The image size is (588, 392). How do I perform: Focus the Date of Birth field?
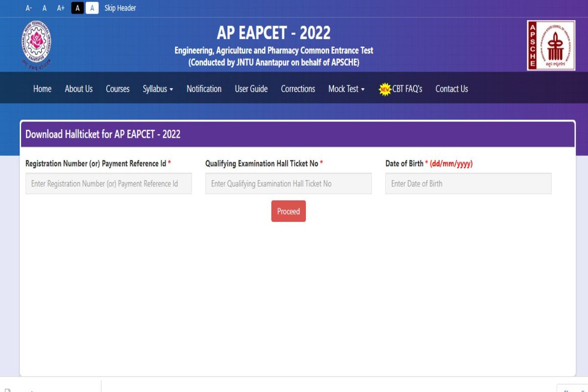pos(468,183)
